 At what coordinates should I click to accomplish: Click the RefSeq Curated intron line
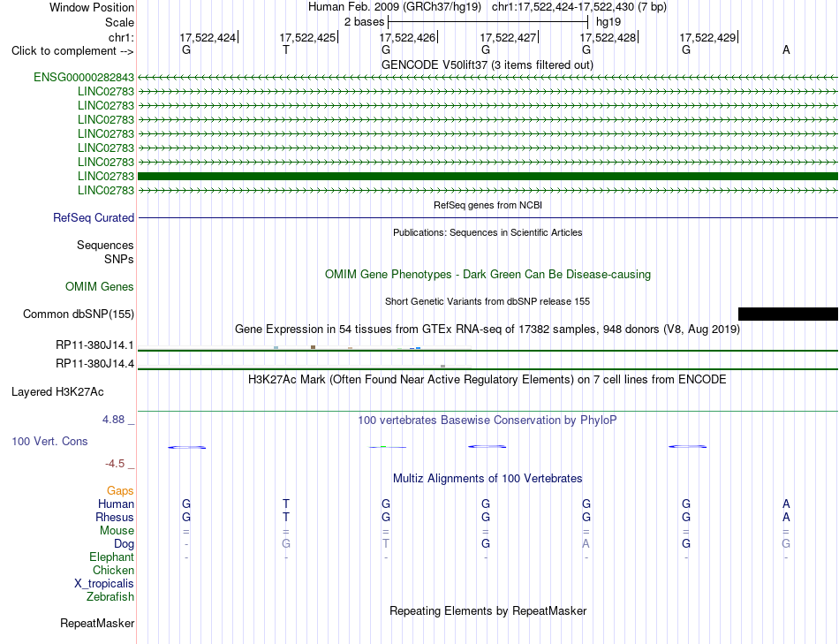[488, 218]
